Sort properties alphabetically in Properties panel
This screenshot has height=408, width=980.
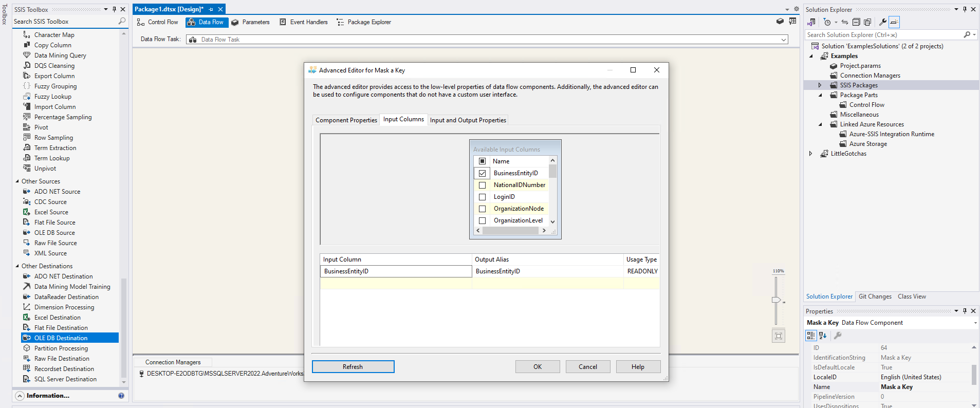click(x=823, y=336)
